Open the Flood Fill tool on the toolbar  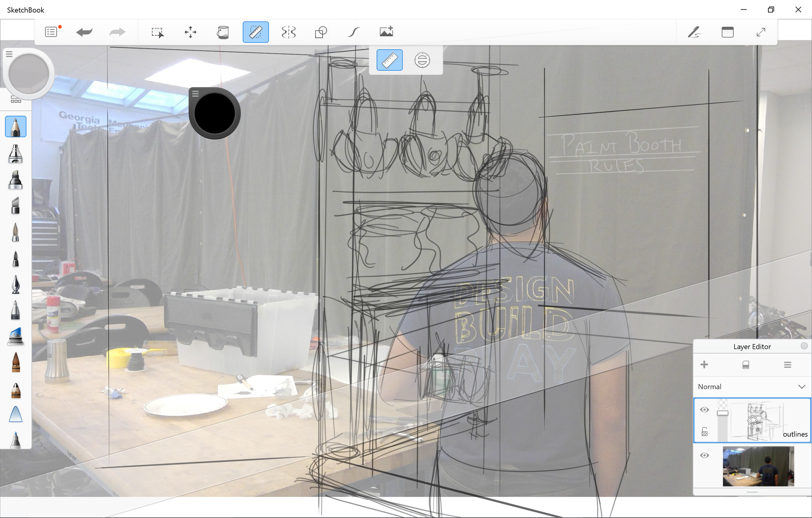coord(223,32)
